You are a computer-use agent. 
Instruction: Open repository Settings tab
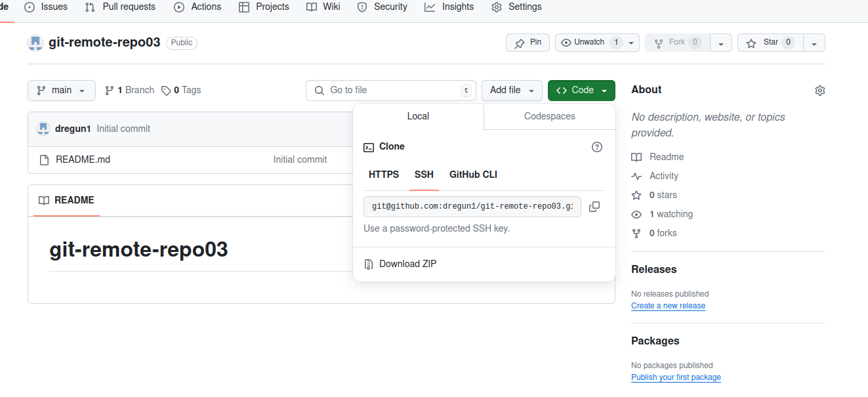(x=517, y=7)
